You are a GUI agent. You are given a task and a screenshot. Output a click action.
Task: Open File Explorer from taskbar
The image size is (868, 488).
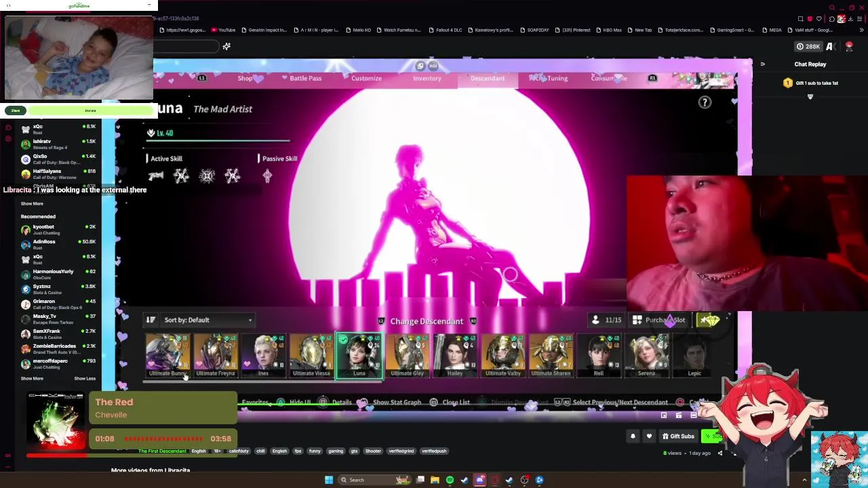coord(435,480)
